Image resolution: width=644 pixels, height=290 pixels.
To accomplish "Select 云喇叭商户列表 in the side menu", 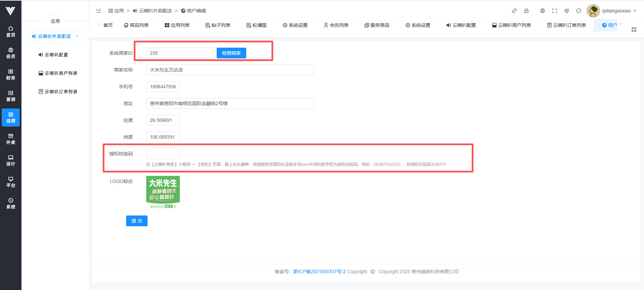I will (58, 73).
